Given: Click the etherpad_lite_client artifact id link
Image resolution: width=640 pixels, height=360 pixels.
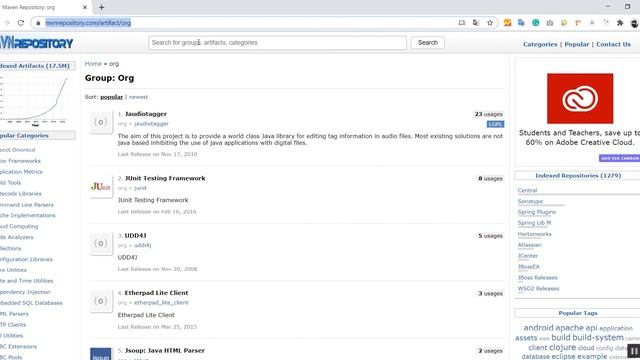Looking at the screenshot, I should point(161,303).
